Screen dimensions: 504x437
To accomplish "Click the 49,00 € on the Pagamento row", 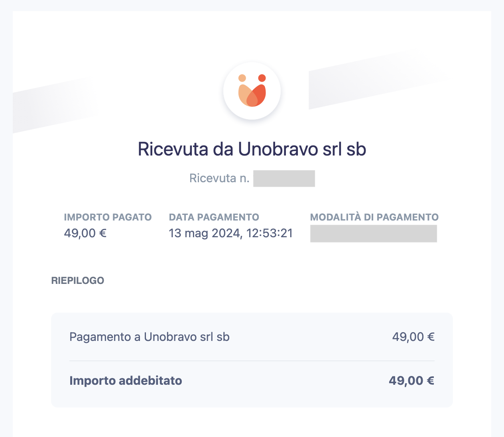I will click(413, 337).
